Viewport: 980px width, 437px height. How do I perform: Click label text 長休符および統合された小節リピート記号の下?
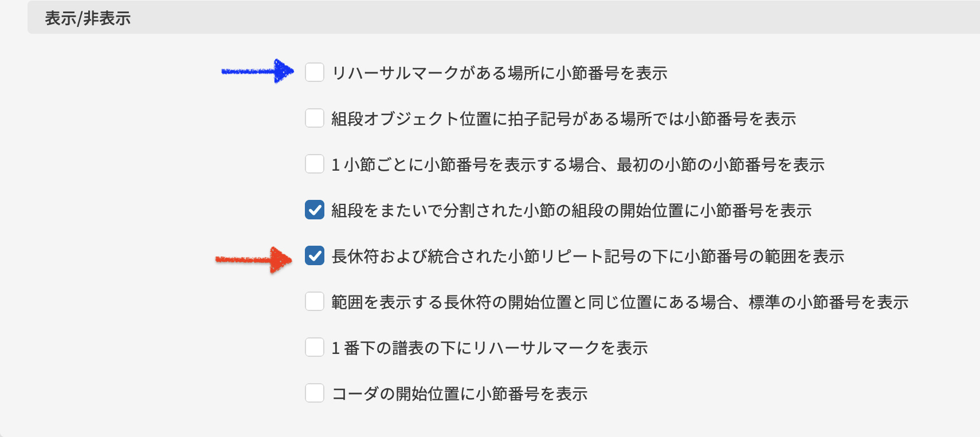click(x=587, y=257)
